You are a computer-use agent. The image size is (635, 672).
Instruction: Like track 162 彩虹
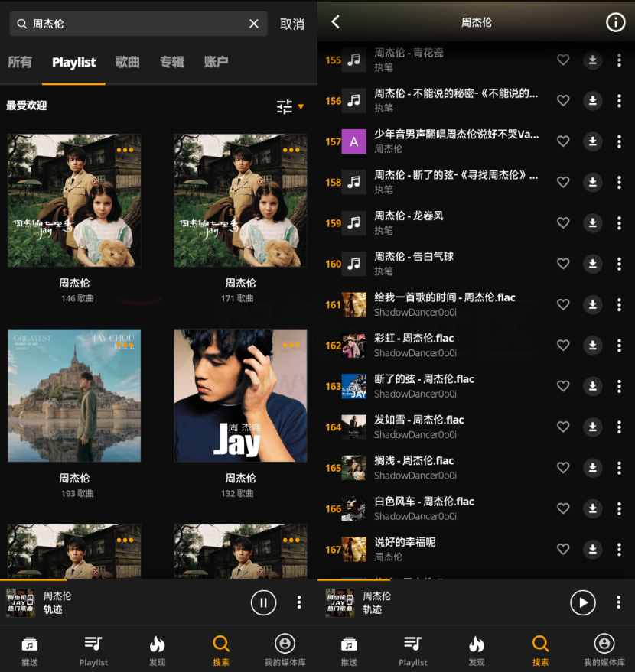coord(563,345)
